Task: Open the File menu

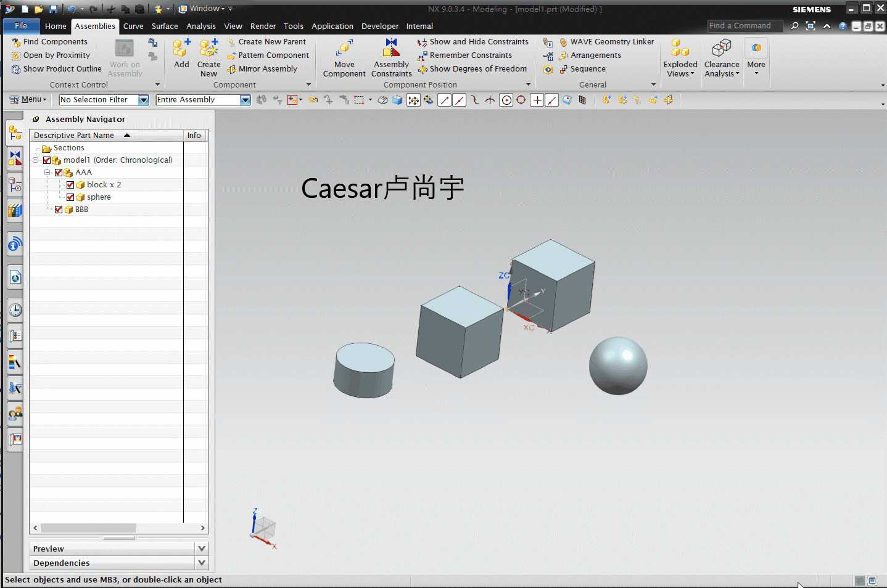Action: [x=21, y=26]
